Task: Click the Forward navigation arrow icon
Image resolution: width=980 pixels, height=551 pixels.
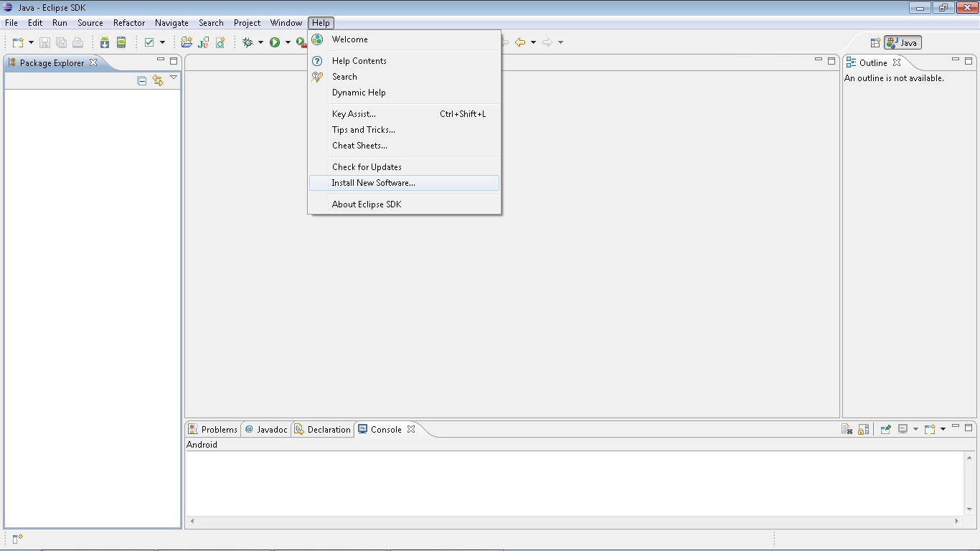Action: 547,42
